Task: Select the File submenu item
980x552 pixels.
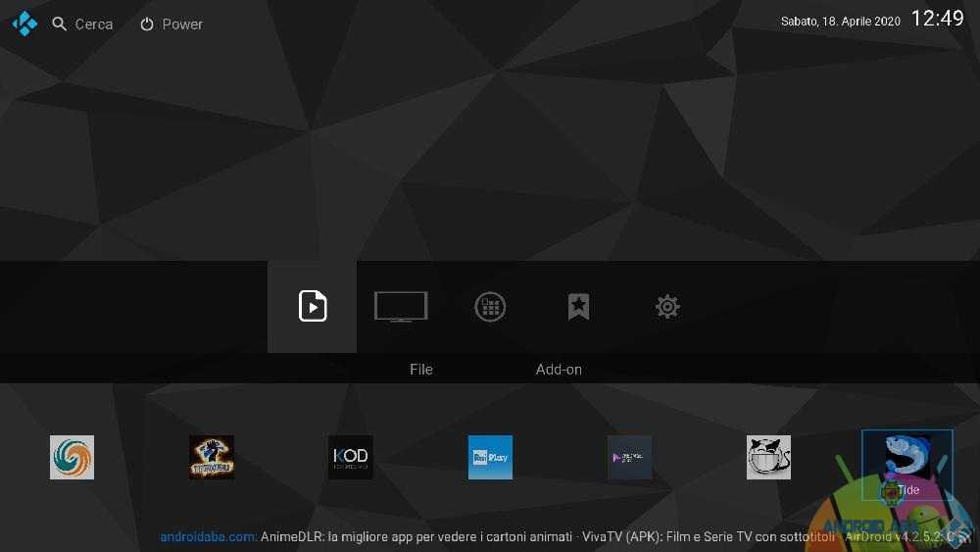Action: pos(421,370)
